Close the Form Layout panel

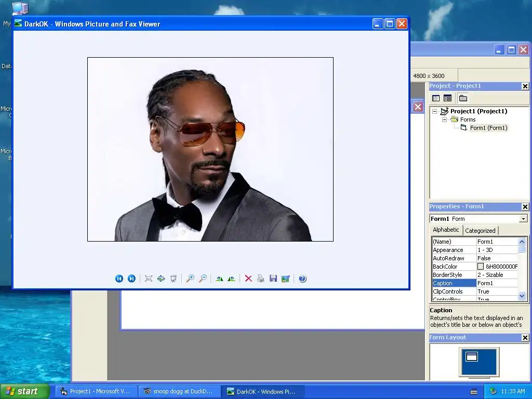click(525, 338)
